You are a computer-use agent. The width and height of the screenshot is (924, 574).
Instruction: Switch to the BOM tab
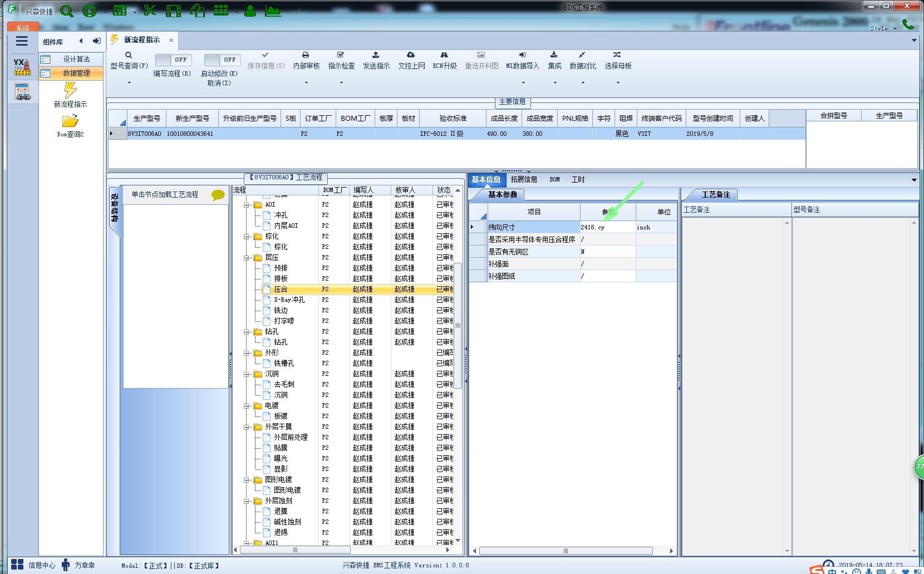[554, 179]
